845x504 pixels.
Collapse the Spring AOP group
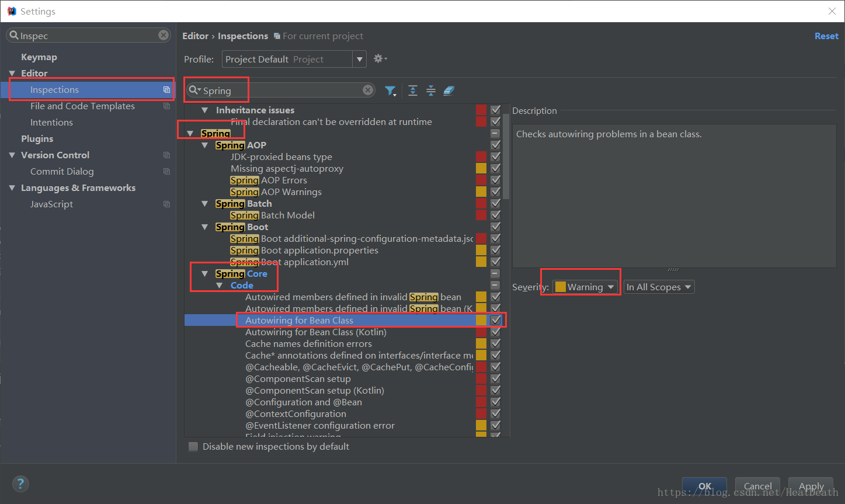click(x=204, y=145)
